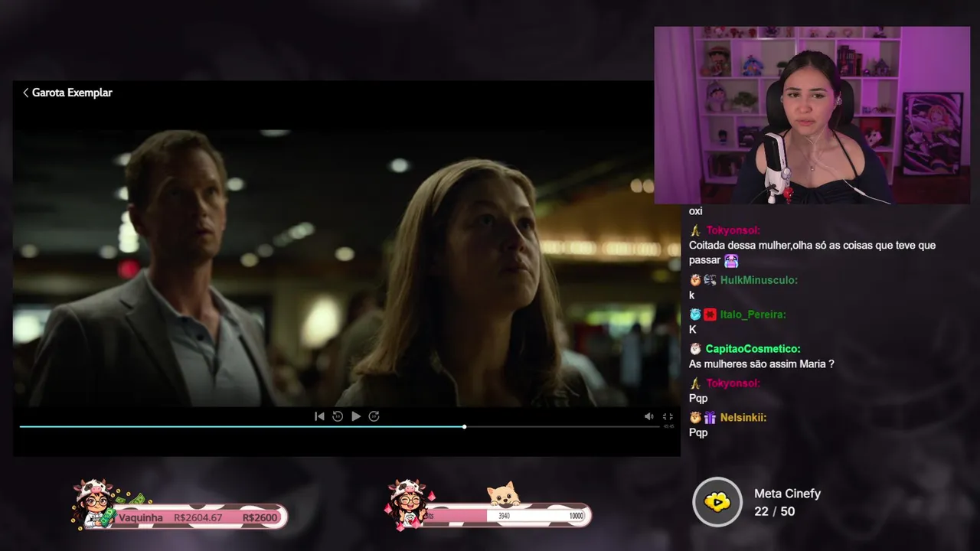Click the video progress bar handle

[464, 426]
